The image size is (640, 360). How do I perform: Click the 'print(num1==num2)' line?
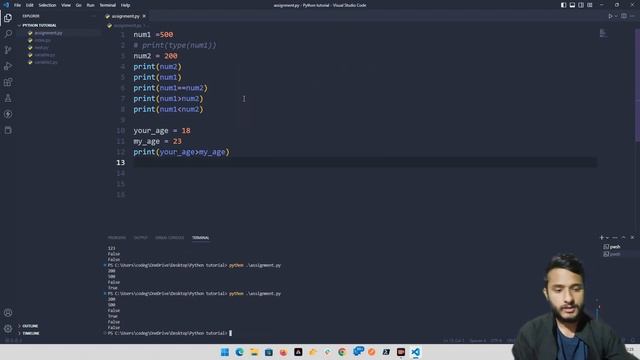click(170, 88)
